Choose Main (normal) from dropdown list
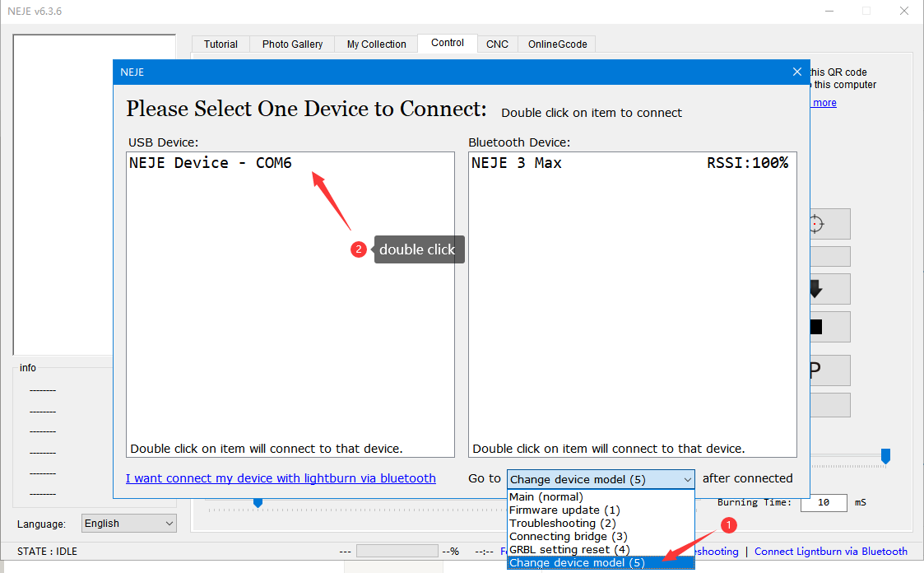This screenshot has height=573, width=924. tap(546, 497)
